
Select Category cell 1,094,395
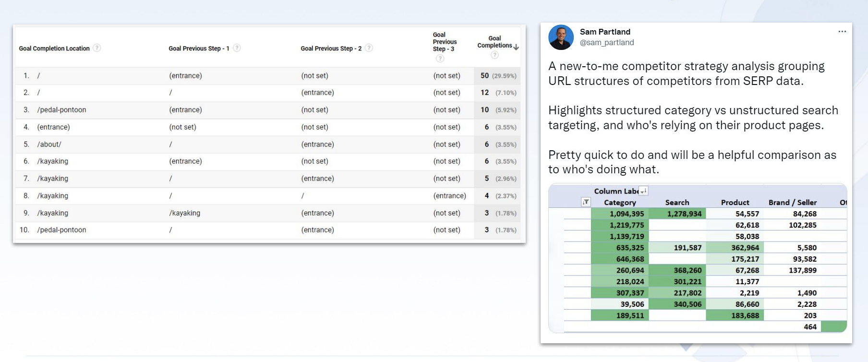pos(620,214)
